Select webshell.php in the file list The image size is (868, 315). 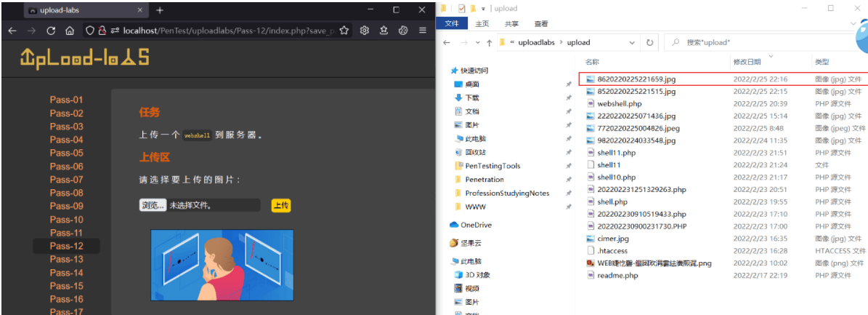point(620,103)
